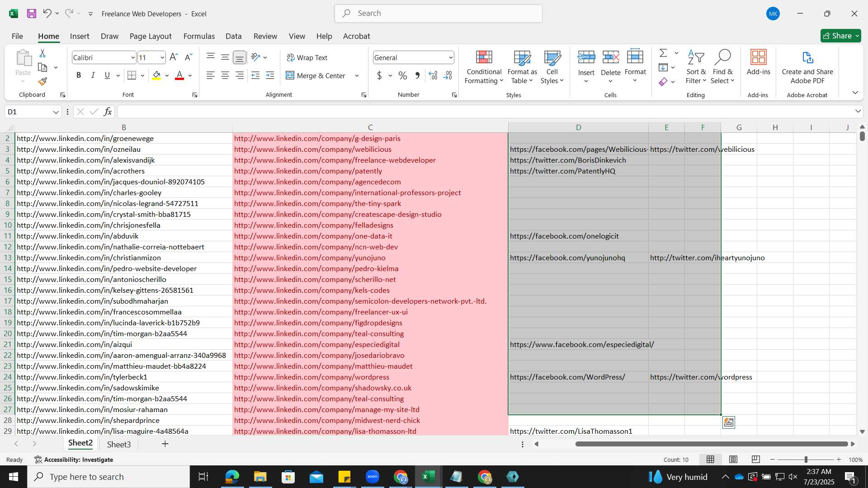This screenshot has height=488, width=868.
Task: Click Insert Function fx icon
Action: (x=108, y=112)
